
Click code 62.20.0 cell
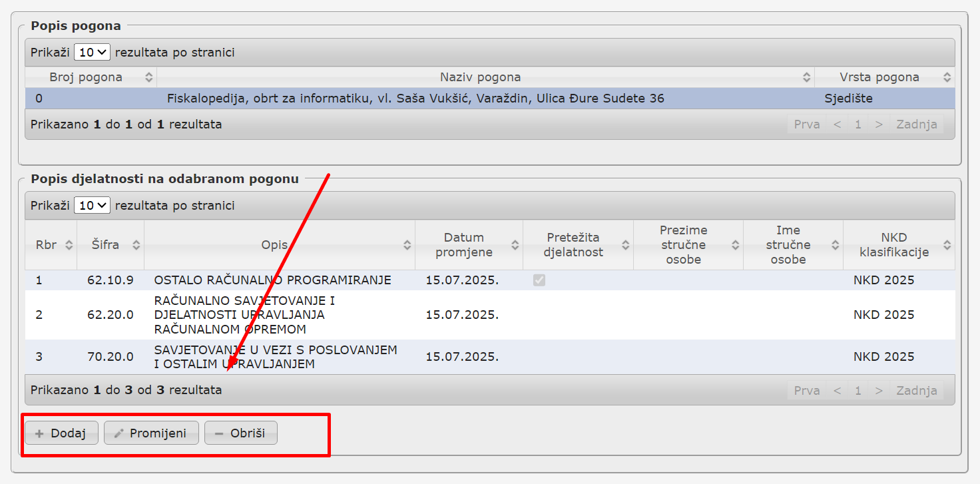[111, 315]
